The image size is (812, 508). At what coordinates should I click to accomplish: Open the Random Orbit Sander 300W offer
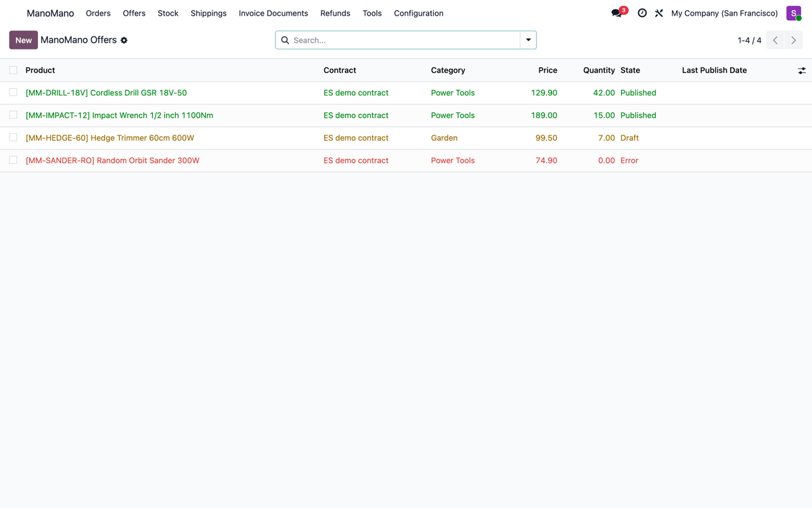(x=112, y=161)
